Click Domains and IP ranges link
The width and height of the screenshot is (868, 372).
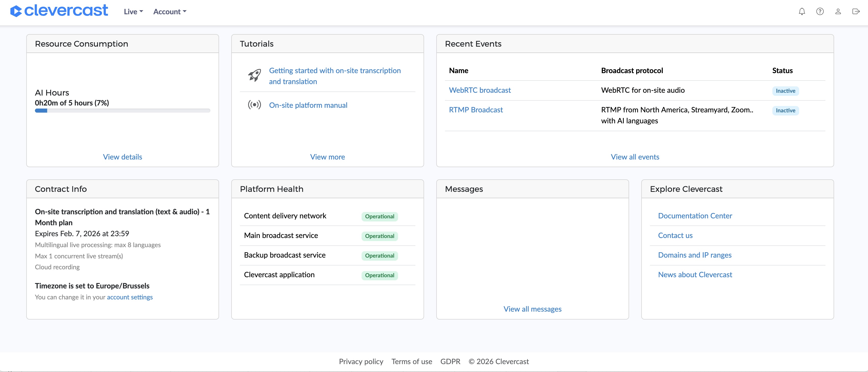click(694, 255)
